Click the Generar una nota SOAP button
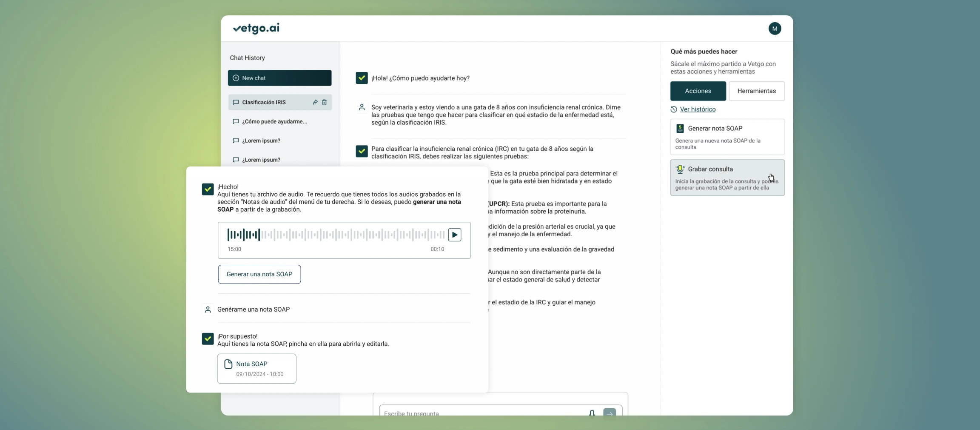This screenshot has width=980, height=430. click(x=259, y=274)
